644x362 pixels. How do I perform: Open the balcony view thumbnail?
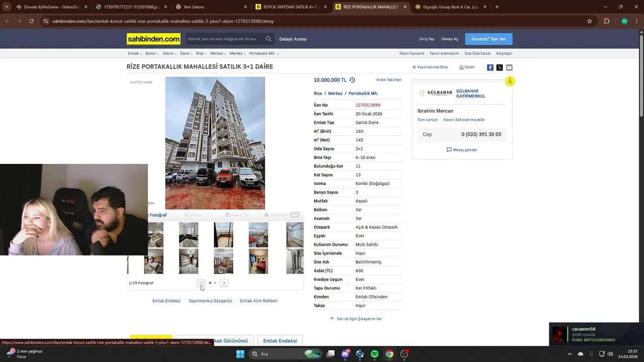(223, 235)
